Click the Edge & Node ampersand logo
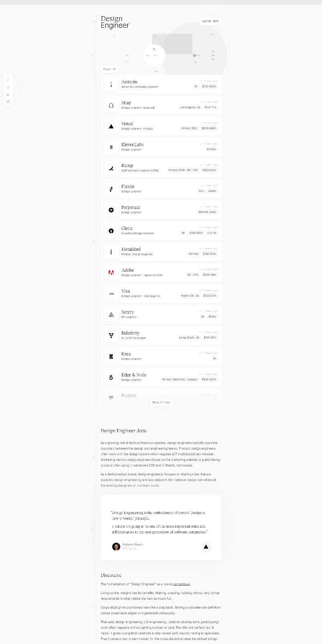The height and width of the screenshot is (644, 322). 111,378
